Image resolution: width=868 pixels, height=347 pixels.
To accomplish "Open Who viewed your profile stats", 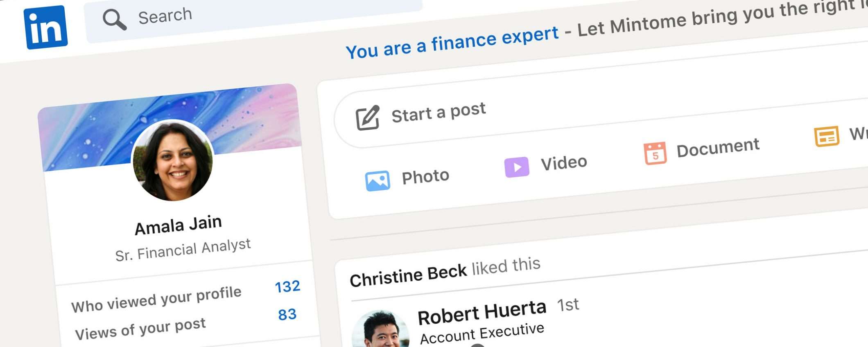I will (156, 300).
